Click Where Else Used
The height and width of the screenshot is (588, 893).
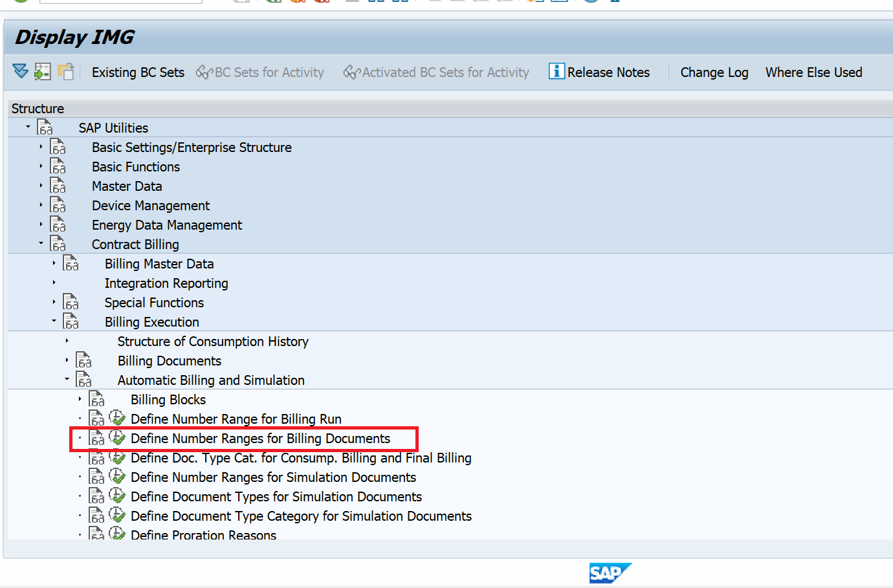814,72
